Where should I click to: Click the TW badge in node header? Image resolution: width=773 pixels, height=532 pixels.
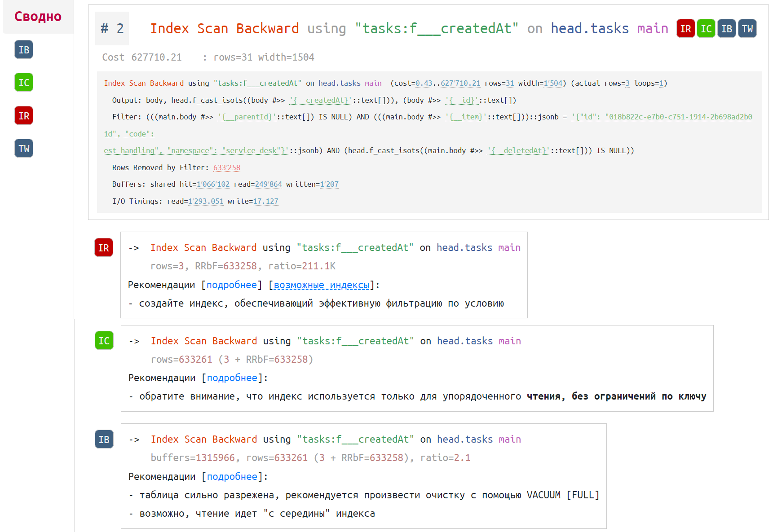click(x=747, y=29)
